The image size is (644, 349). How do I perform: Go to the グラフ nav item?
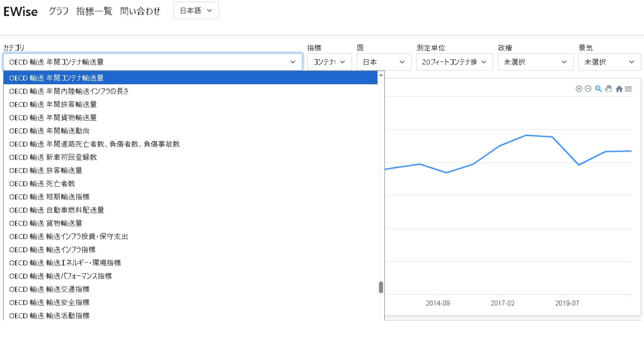pyautogui.click(x=58, y=11)
